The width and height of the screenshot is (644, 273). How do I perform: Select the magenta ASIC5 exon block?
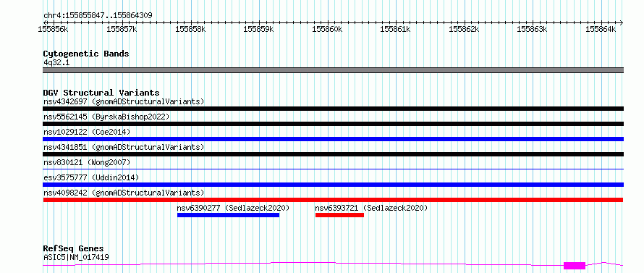click(x=575, y=266)
